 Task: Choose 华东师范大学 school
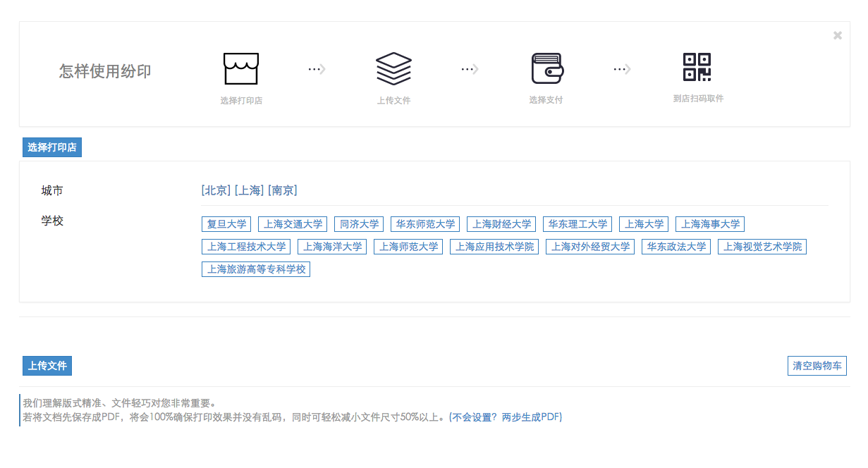(425, 224)
